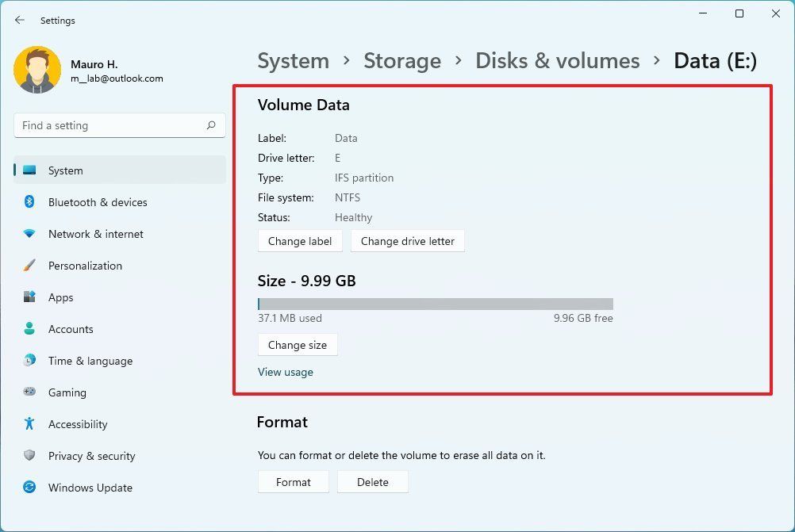Image resolution: width=795 pixels, height=532 pixels.
Task: Select the Bluetooth & devices icon
Action: [29, 202]
